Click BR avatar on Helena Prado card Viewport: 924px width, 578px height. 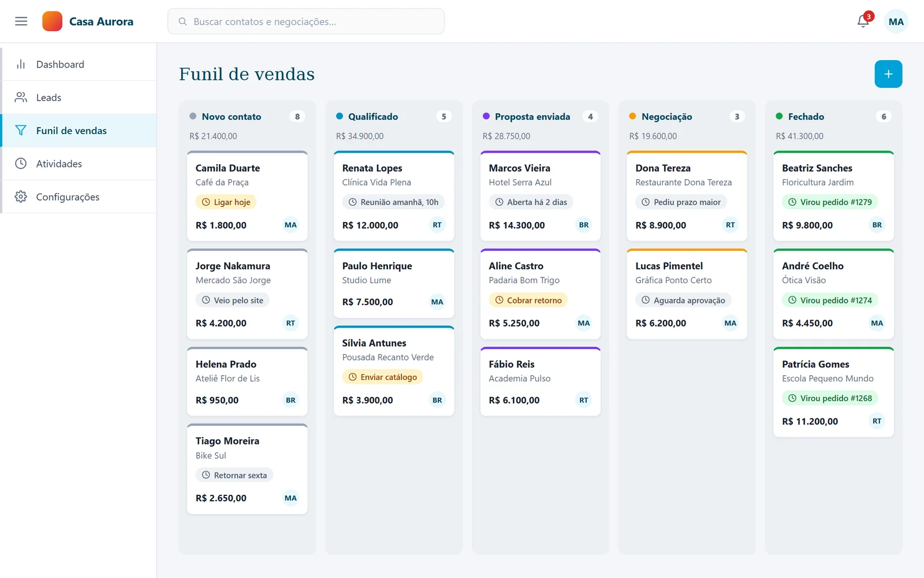pyautogui.click(x=290, y=400)
